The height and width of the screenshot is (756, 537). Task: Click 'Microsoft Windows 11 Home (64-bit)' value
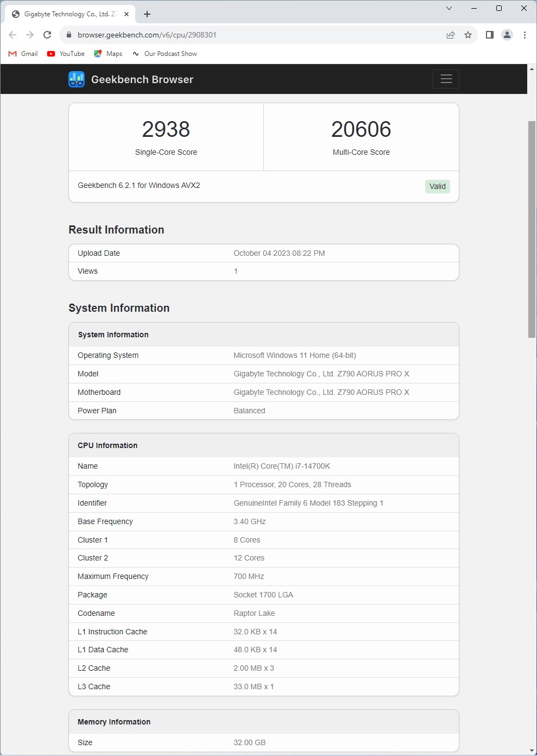click(x=295, y=355)
